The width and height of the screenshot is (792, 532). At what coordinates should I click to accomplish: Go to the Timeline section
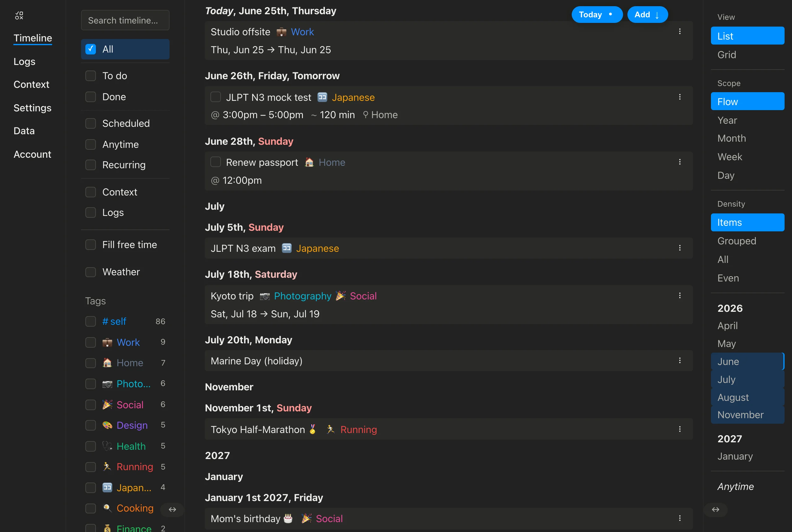click(x=33, y=38)
